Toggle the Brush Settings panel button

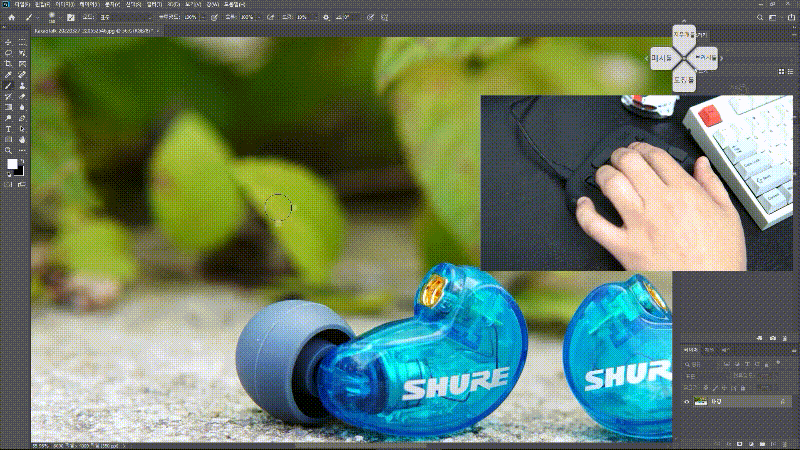click(71, 17)
